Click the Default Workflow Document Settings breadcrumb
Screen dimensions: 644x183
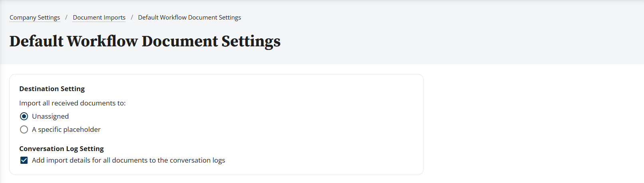pyautogui.click(x=189, y=18)
